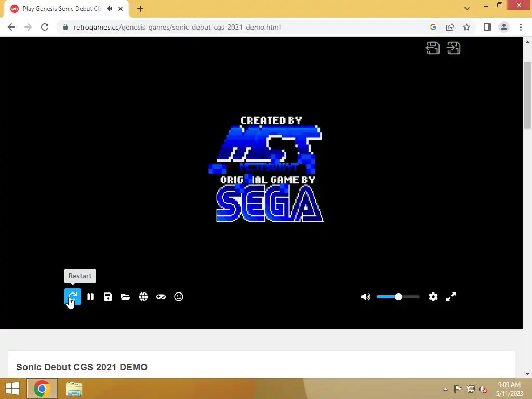Share this page icon
Screen dimensions: 532x399
tap(450, 27)
